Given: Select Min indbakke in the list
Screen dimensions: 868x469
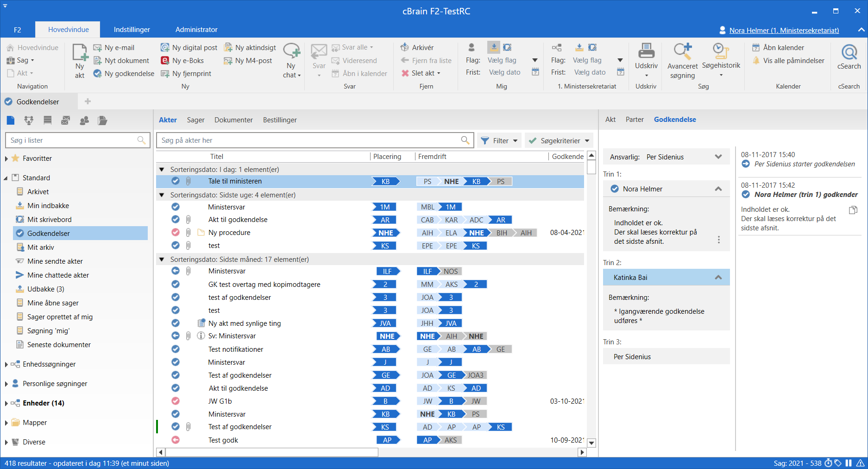Looking at the screenshot, I should click(48, 206).
